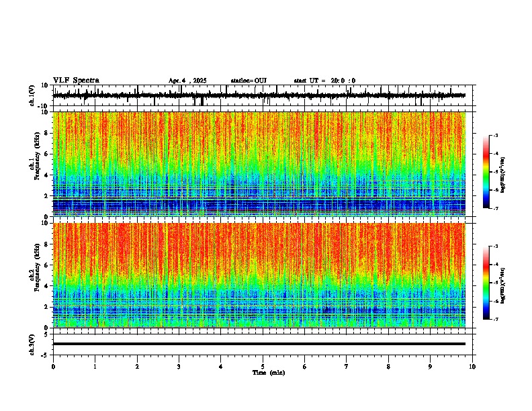Click the ch.1 spectrogram color scale bar
The height and width of the screenshot is (411, 532).
pos(486,172)
